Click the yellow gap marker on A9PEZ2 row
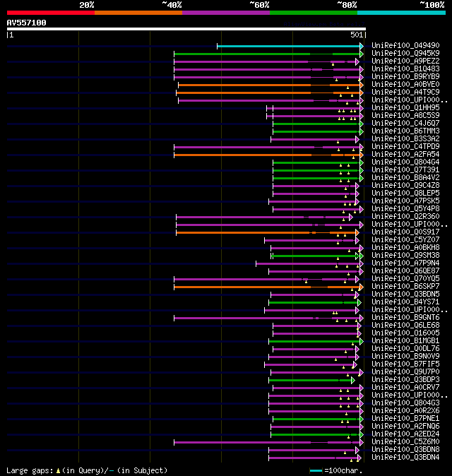The image size is (452, 476). click(333, 64)
